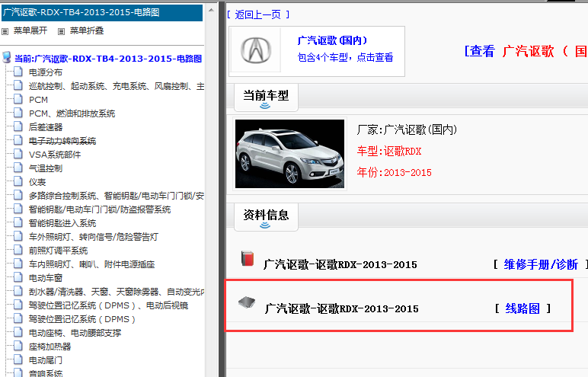Click the document icon next to 电源分布
This screenshot has width=588, height=377.
click(x=18, y=72)
